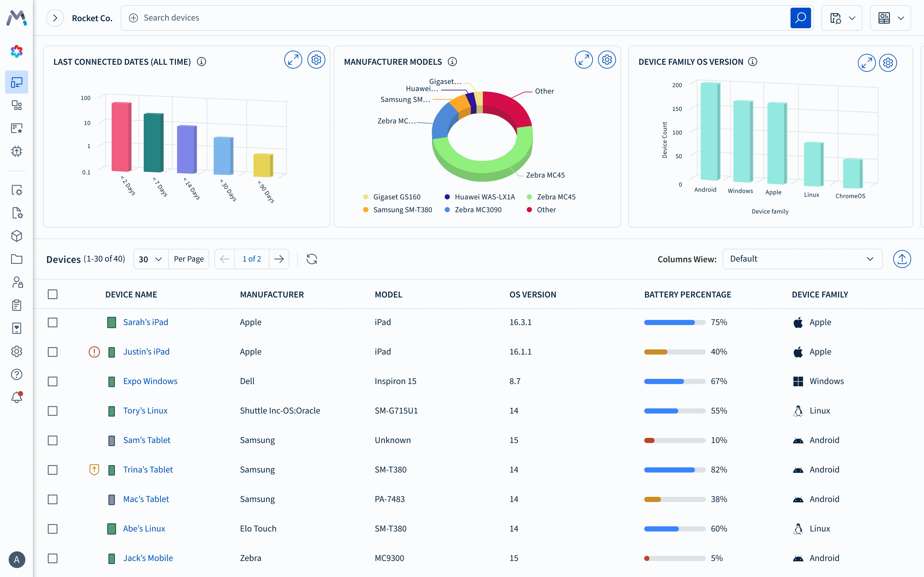Click the blue search magnifier button
The image size is (924, 577).
click(x=800, y=18)
